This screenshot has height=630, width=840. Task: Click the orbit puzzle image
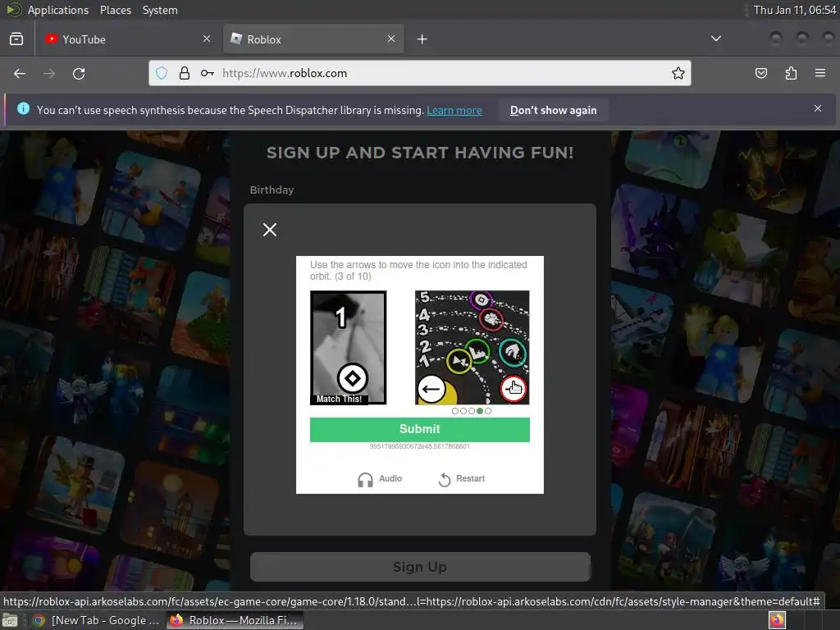click(x=472, y=348)
